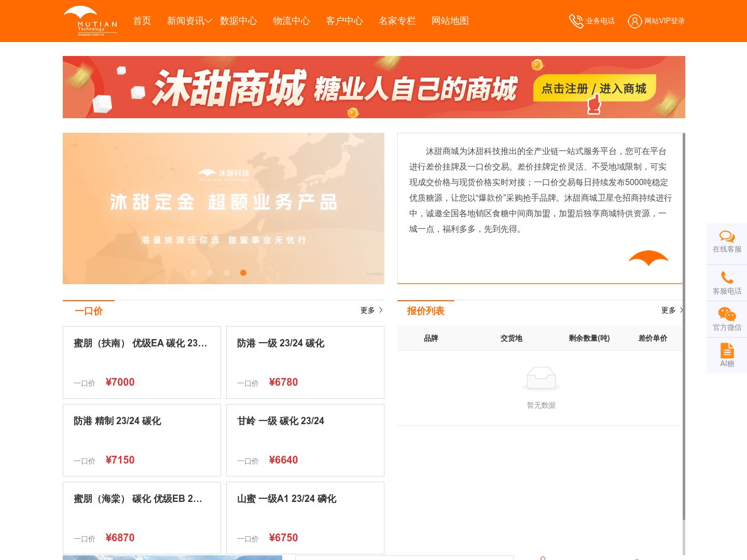The width and height of the screenshot is (747, 560).
Task: Click the 差价单价 column header
Action: (653, 338)
